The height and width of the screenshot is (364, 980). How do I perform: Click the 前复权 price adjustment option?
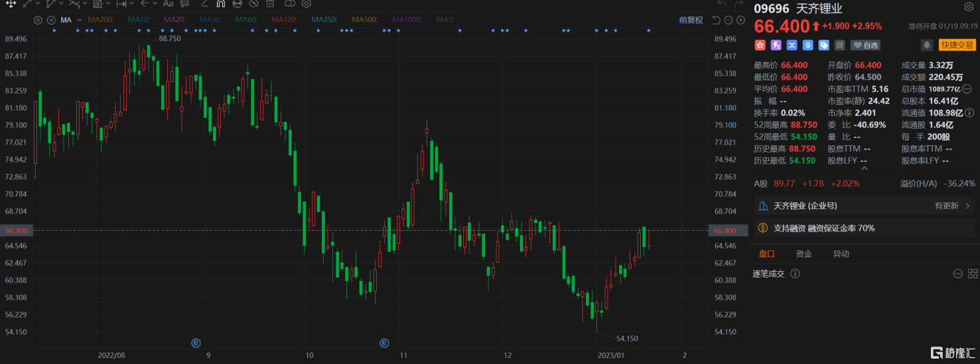tap(691, 20)
